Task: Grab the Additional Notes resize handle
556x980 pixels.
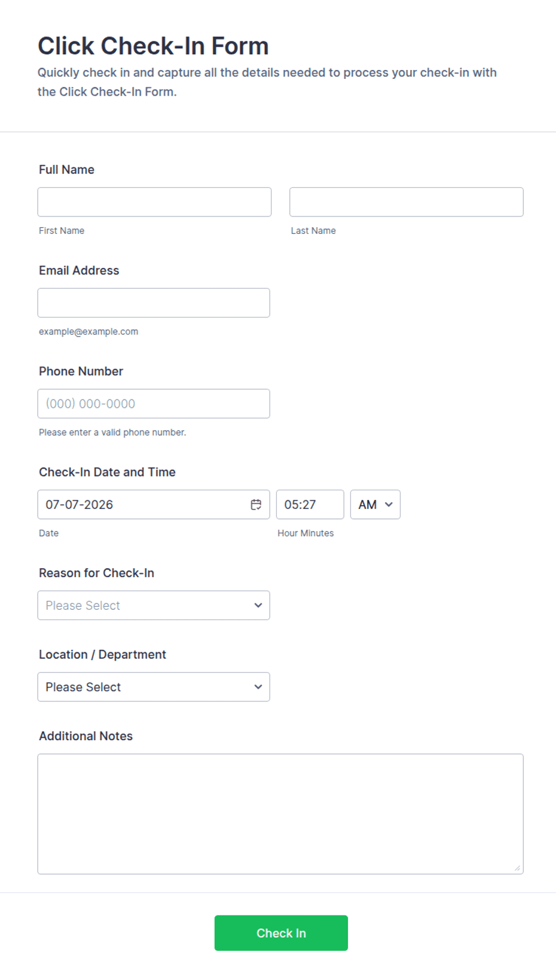Action: [518, 868]
